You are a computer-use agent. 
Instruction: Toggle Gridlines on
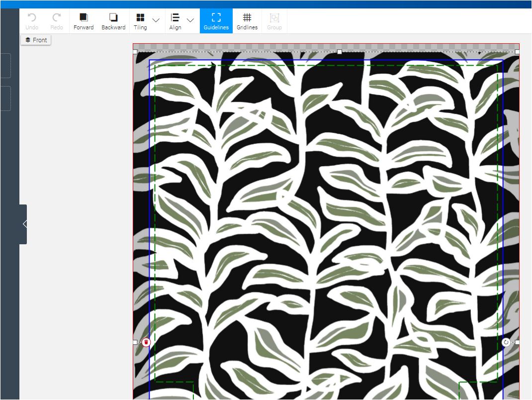tap(247, 21)
